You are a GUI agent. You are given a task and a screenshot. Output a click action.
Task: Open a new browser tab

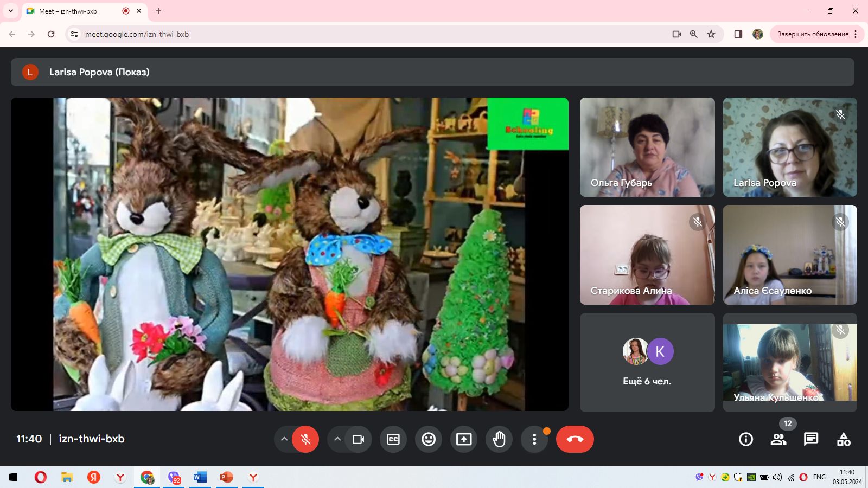click(158, 11)
